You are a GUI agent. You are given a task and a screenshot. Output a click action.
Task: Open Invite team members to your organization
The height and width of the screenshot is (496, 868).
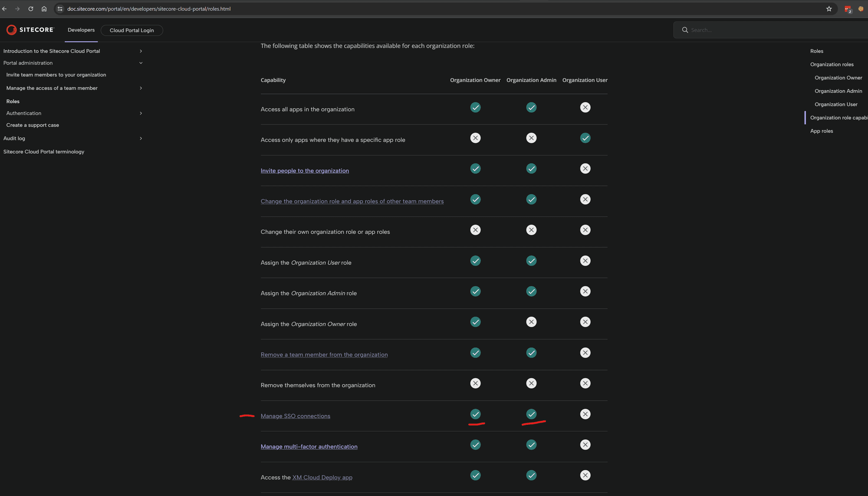(56, 75)
